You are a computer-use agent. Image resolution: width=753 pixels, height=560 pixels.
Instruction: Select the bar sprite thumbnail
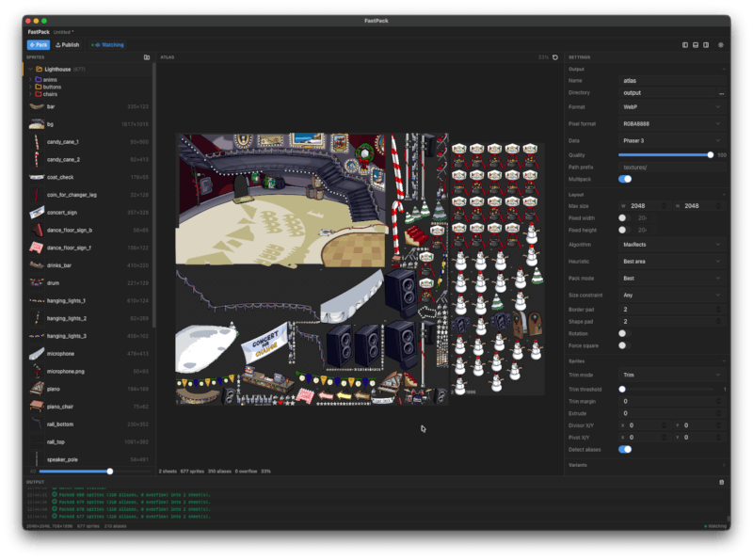(x=37, y=106)
